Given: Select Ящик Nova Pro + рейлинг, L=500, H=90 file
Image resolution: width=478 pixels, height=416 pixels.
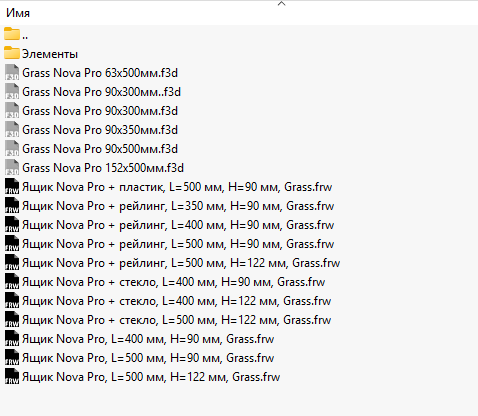Looking at the screenshot, I should pyautogui.click(x=178, y=244).
